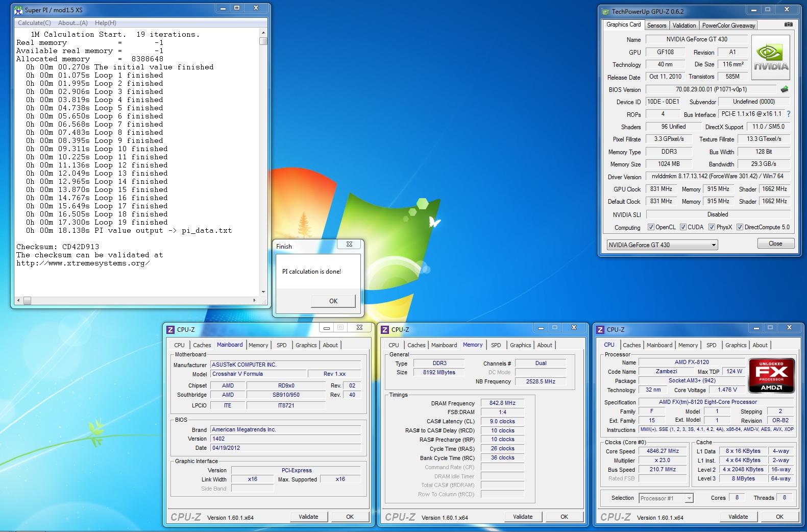This screenshot has width=807, height=532.
Task: Click OK in Memory CPU-Z window
Action: point(564,517)
